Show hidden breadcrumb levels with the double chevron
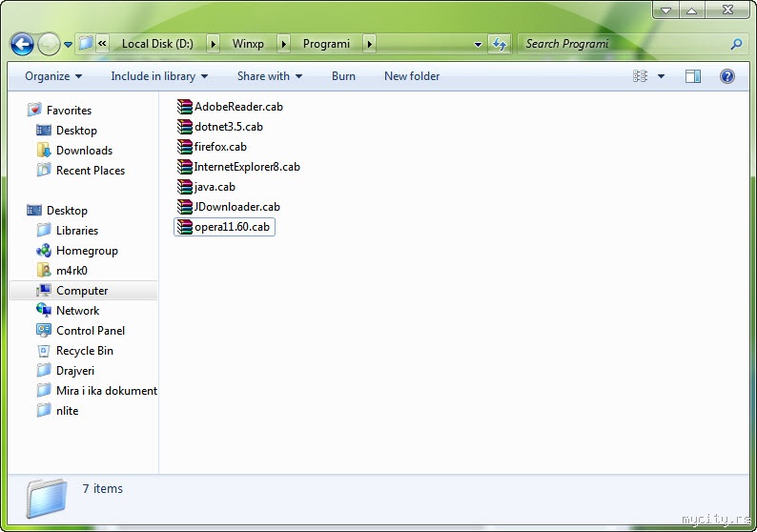 [102, 44]
